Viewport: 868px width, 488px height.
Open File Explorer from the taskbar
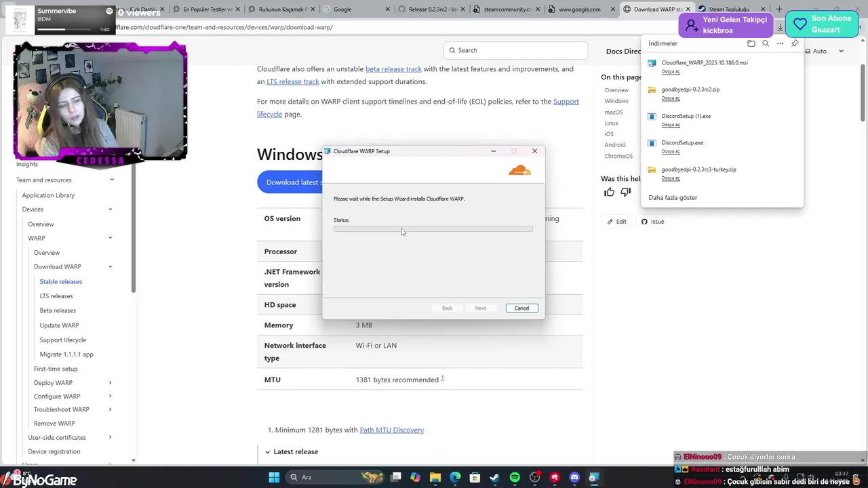[435, 477]
